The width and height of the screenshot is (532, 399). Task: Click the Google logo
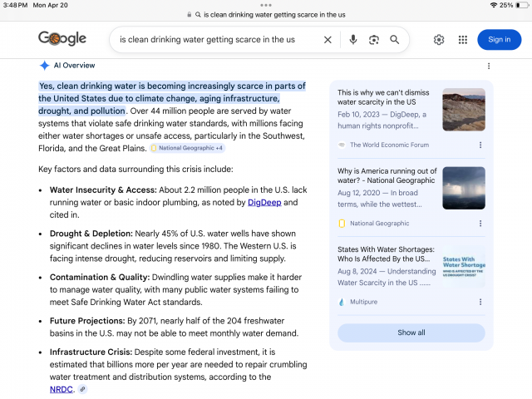(62, 39)
